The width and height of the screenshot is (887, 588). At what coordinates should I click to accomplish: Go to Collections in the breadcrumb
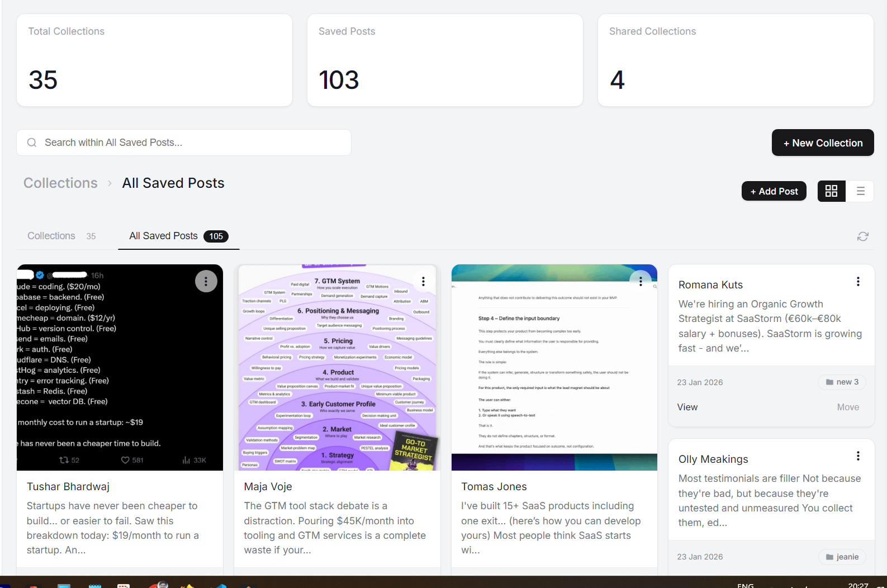point(60,183)
